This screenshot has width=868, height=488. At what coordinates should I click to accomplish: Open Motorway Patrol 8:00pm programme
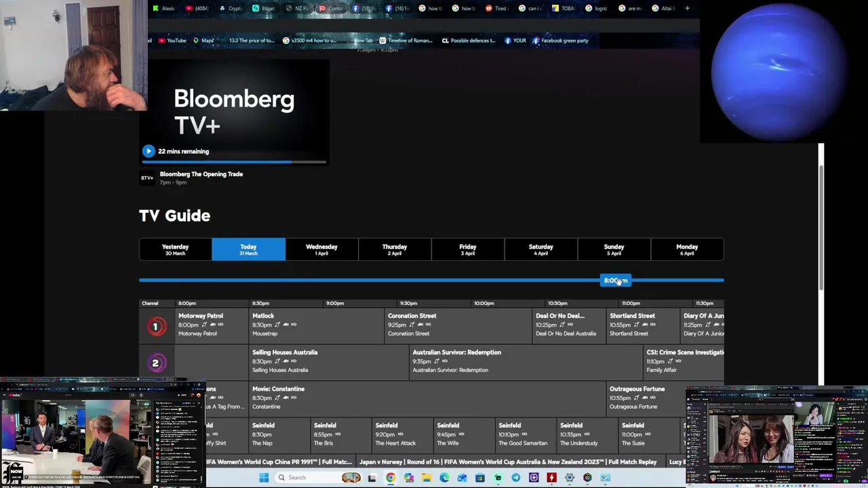click(212, 325)
